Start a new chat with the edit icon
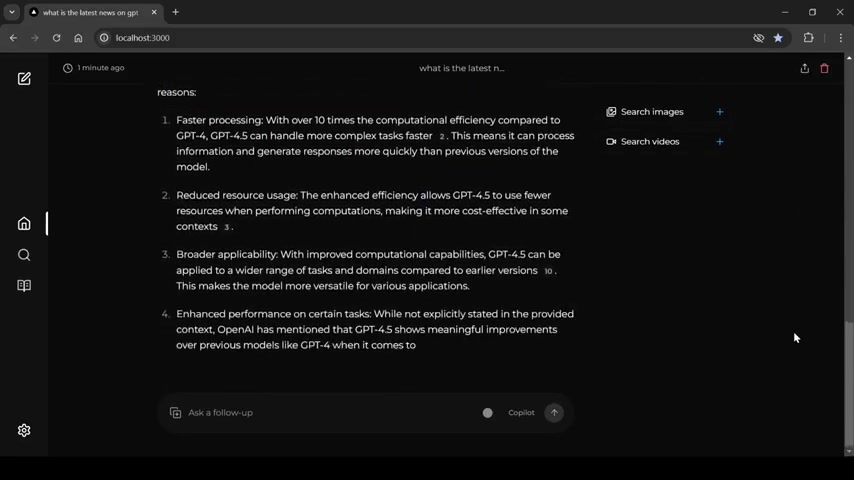 (x=24, y=78)
